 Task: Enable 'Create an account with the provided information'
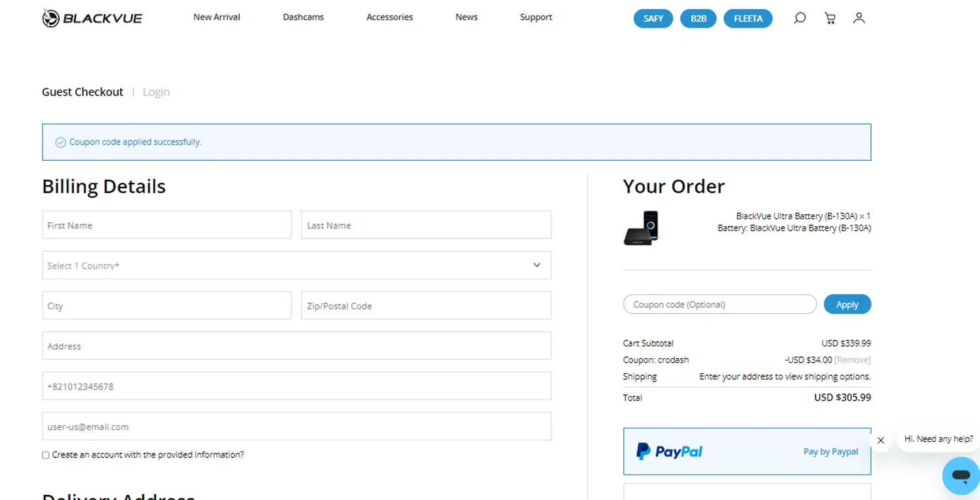(46, 455)
